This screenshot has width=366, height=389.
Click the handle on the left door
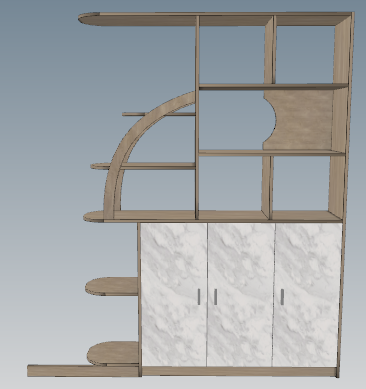(x=199, y=297)
